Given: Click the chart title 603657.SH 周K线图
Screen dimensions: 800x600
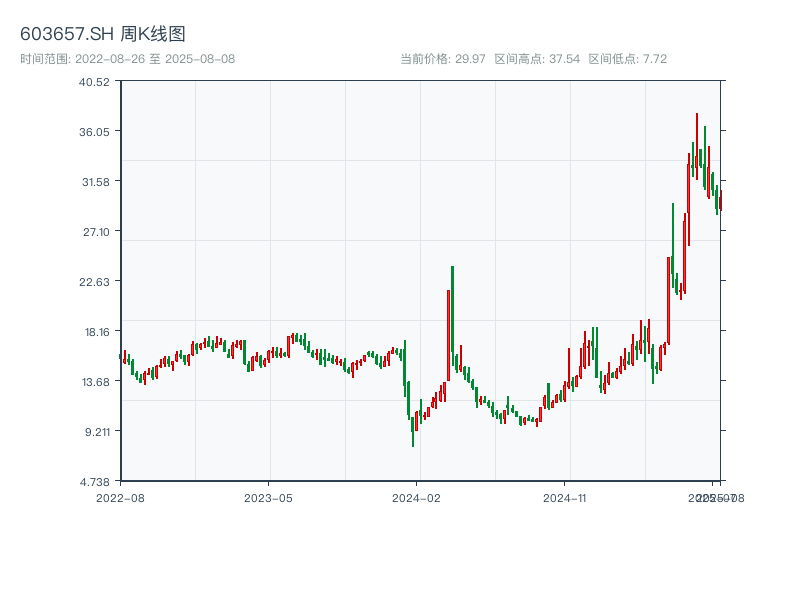Looking at the screenshot, I should pos(103,34).
